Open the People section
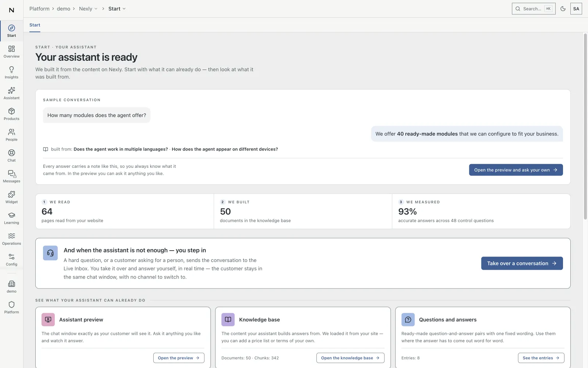This screenshot has width=588, height=368. click(11, 135)
